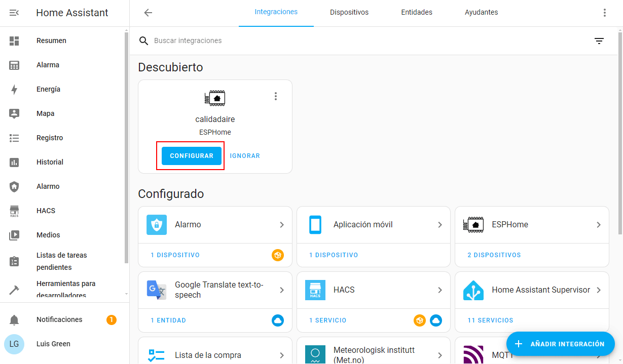Switch to the Entidades tab

(x=416, y=12)
